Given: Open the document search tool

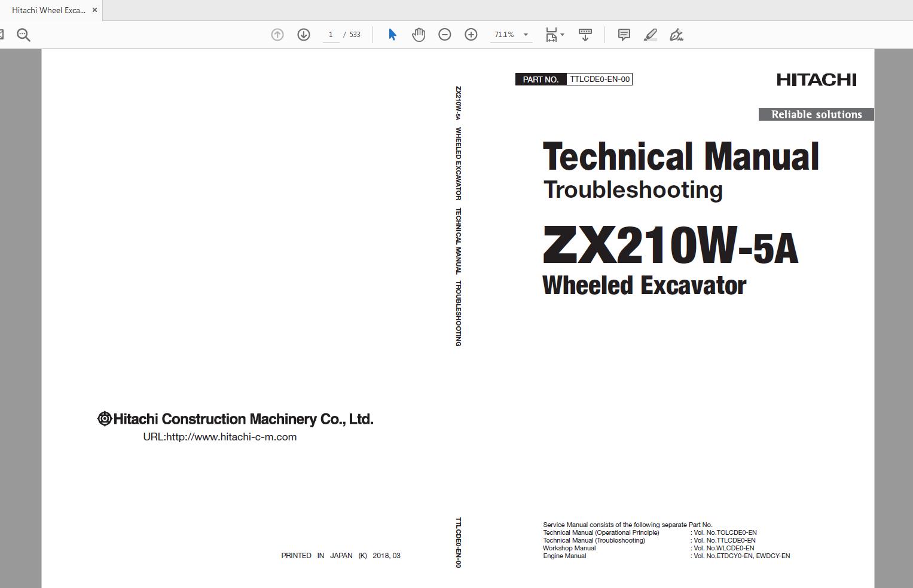Looking at the screenshot, I should coord(23,34).
